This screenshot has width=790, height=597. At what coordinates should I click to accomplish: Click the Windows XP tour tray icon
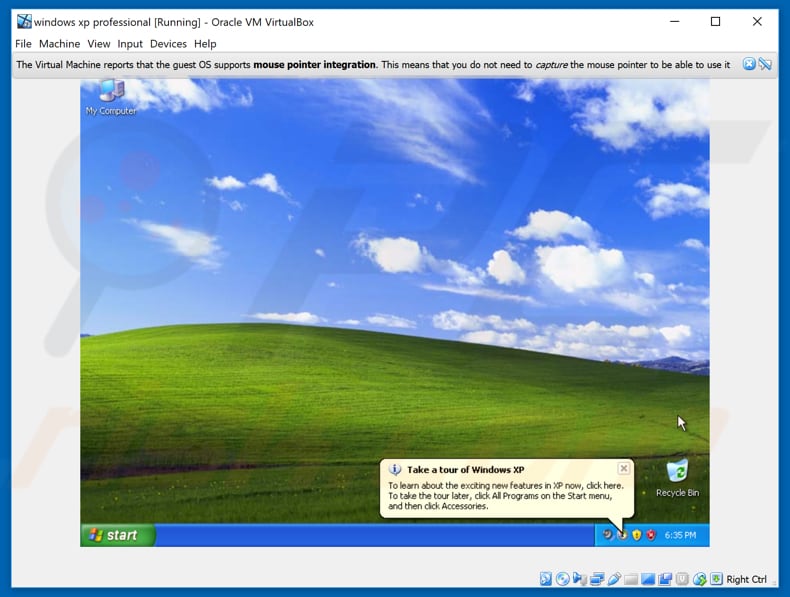[623, 535]
